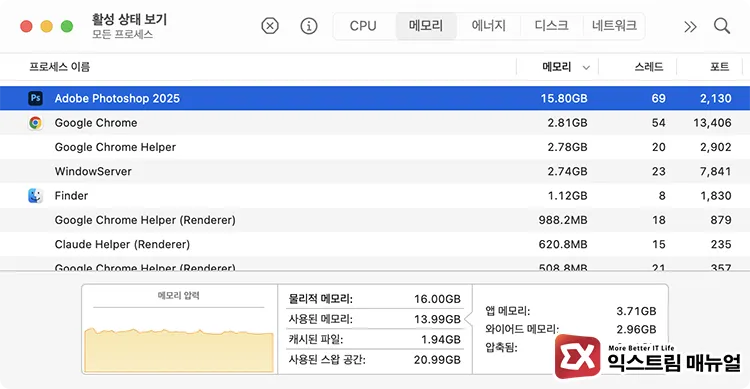The height and width of the screenshot is (389, 750).
Task: Select the Claude Helper (Renderer) row
Action: [375, 245]
